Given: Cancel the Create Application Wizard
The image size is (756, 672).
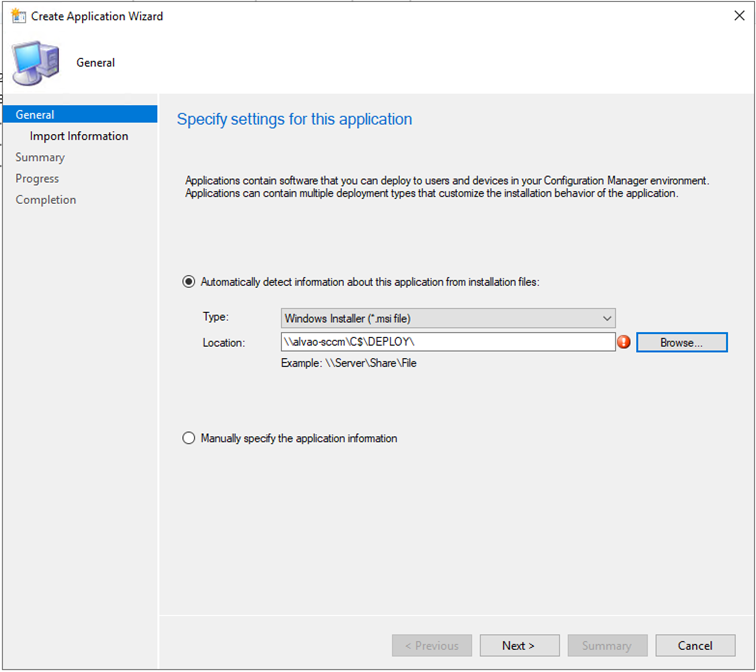Looking at the screenshot, I should tap(695, 645).
